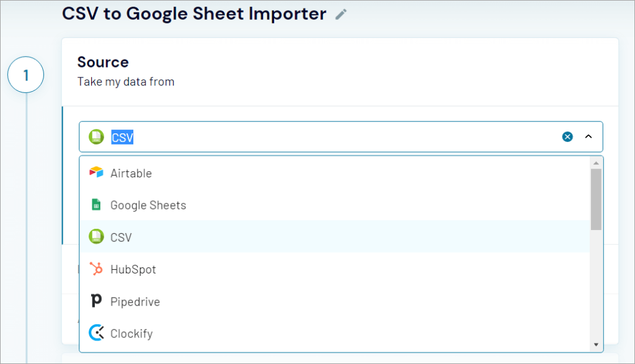Clear the CSV selection with the blue X
Image resolution: width=635 pixels, height=364 pixels.
pyautogui.click(x=567, y=136)
